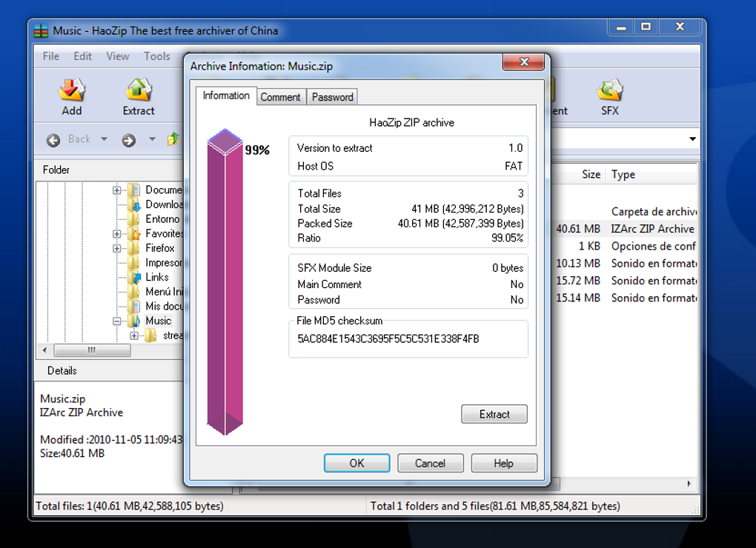Select the Opciones de conf 1 KB row
This screenshot has height=548, width=756.
click(x=626, y=246)
